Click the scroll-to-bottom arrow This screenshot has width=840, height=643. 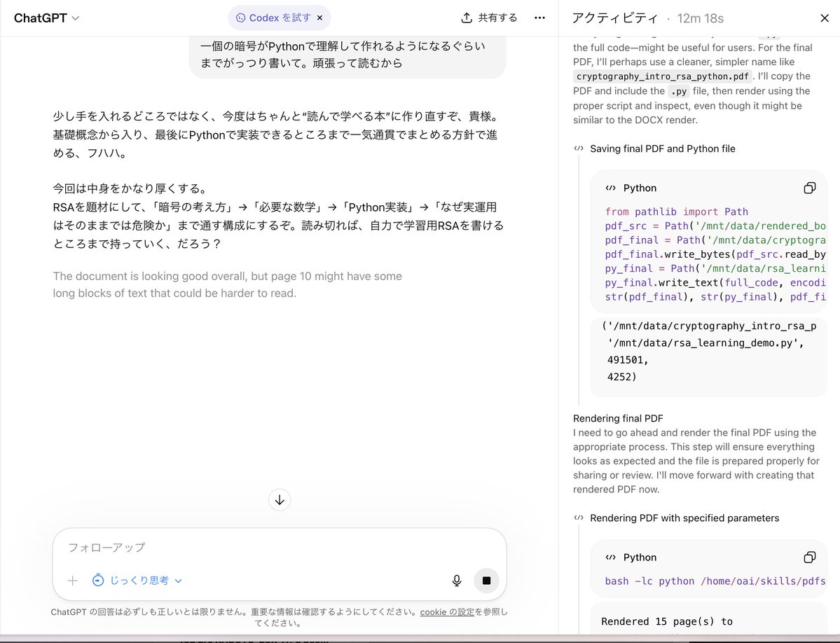pos(279,499)
